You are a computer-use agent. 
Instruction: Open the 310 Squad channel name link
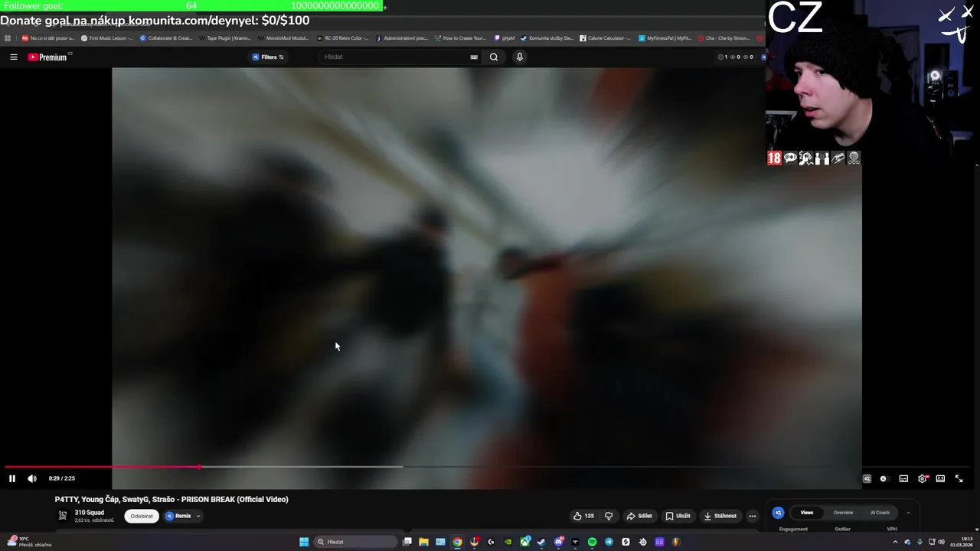pyautogui.click(x=90, y=513)
